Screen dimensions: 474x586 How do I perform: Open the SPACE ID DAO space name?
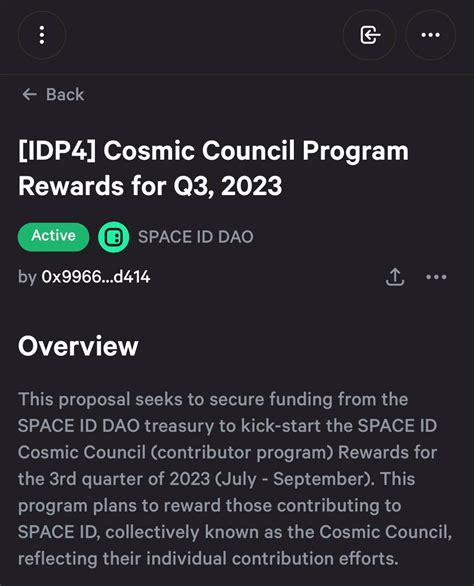(x=196, y=237)
